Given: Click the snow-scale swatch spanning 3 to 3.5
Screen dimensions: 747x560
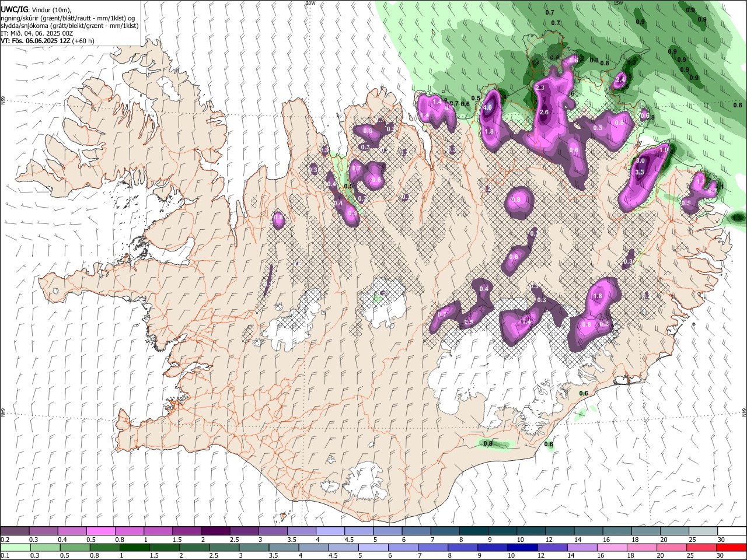Looking at the screenshot, I should pyautogui.click(x=272, y=531).
